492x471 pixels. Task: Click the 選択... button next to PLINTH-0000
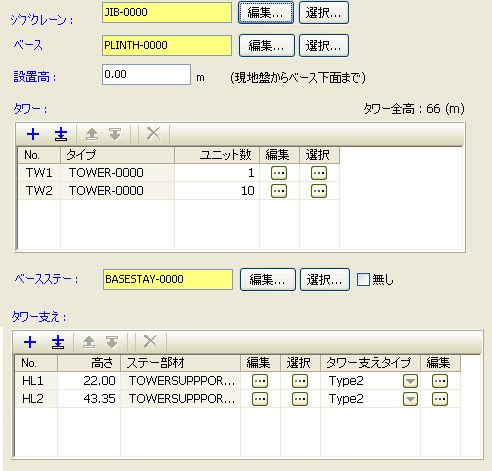(x=324, y=45)
